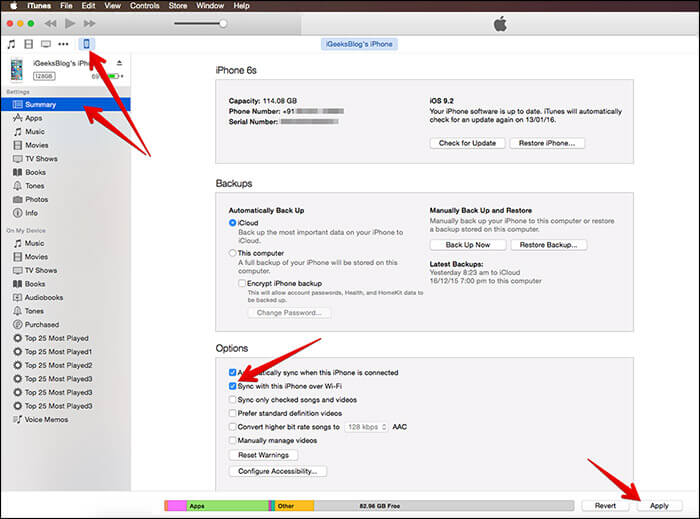Open Books under On My Device
The image size is (700, 519).
66,284
